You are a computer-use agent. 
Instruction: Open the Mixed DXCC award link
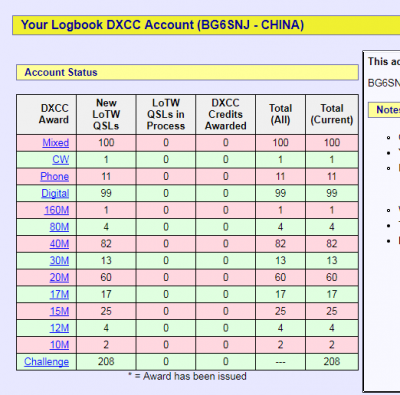tap(55, 143)
